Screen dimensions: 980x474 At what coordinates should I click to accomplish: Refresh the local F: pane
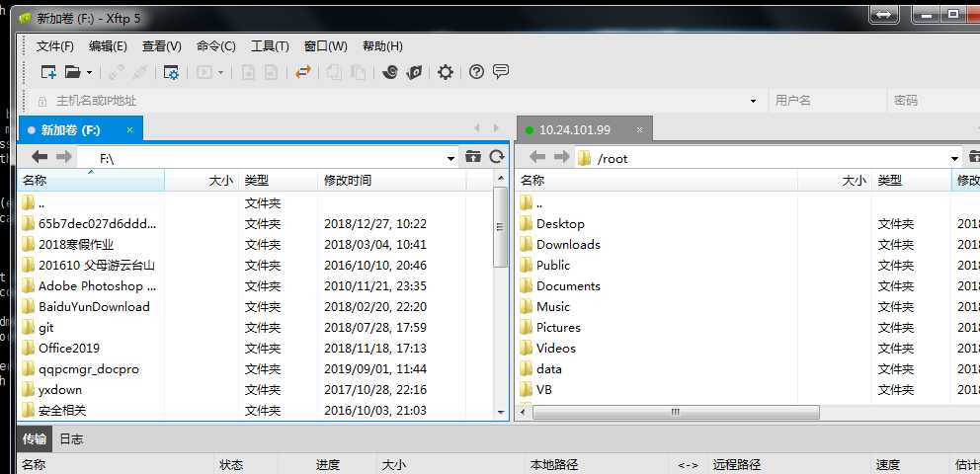[497, 157]
